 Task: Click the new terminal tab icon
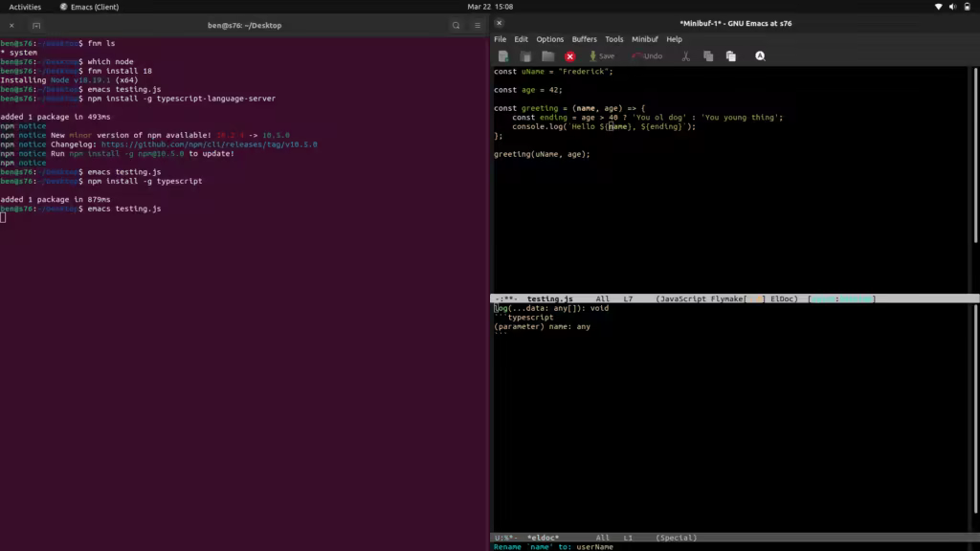(x=36, y=26)
